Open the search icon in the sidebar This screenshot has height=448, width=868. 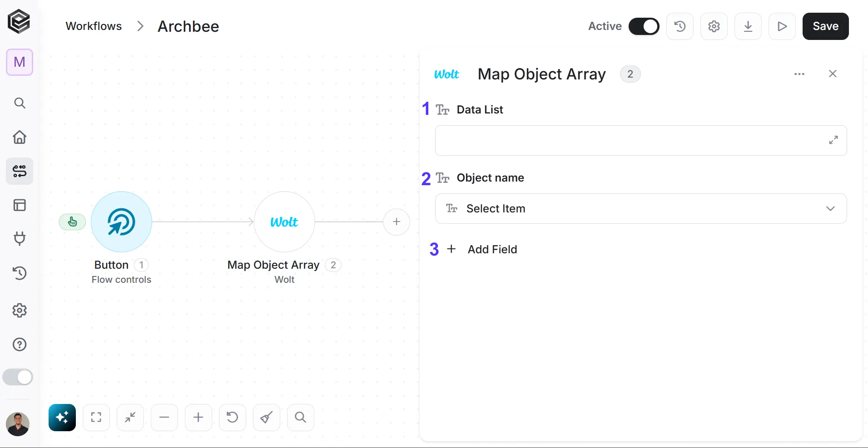(20, 103)
